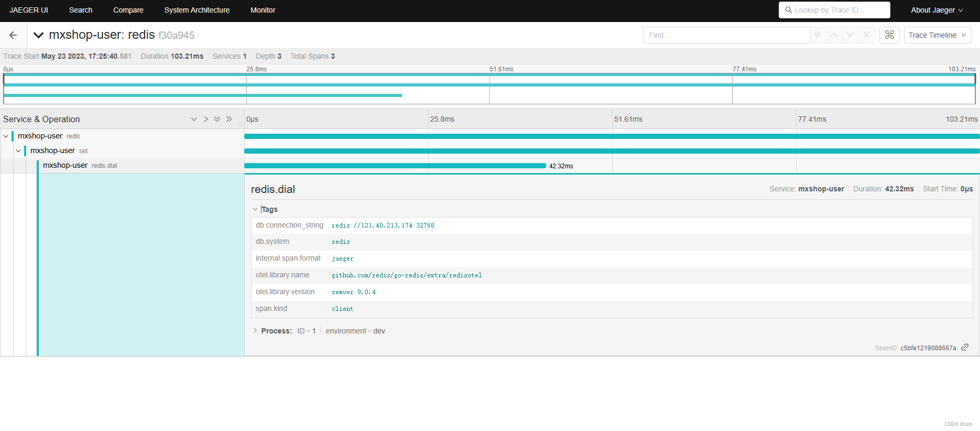Click the internal.span.format jaeger tag row
The width and height of the screenshot is (980, 431).
pos(612,258)
